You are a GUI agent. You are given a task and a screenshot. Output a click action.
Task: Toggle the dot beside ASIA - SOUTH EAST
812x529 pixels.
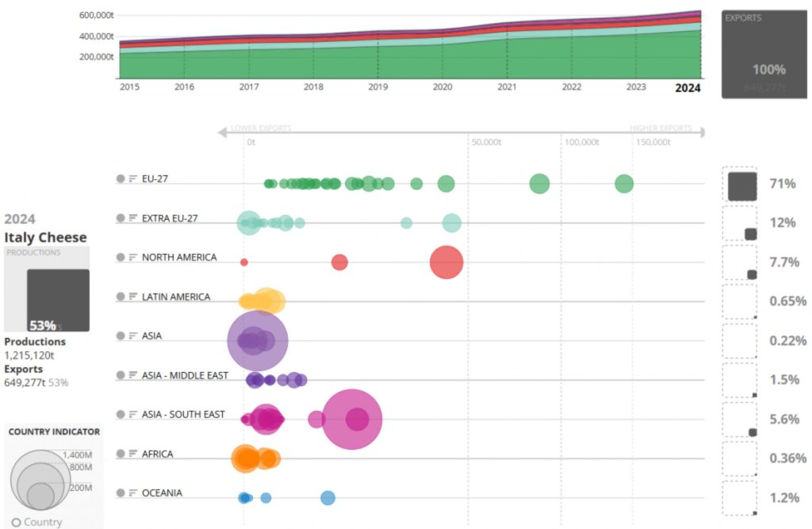click(x=120, y=413)
